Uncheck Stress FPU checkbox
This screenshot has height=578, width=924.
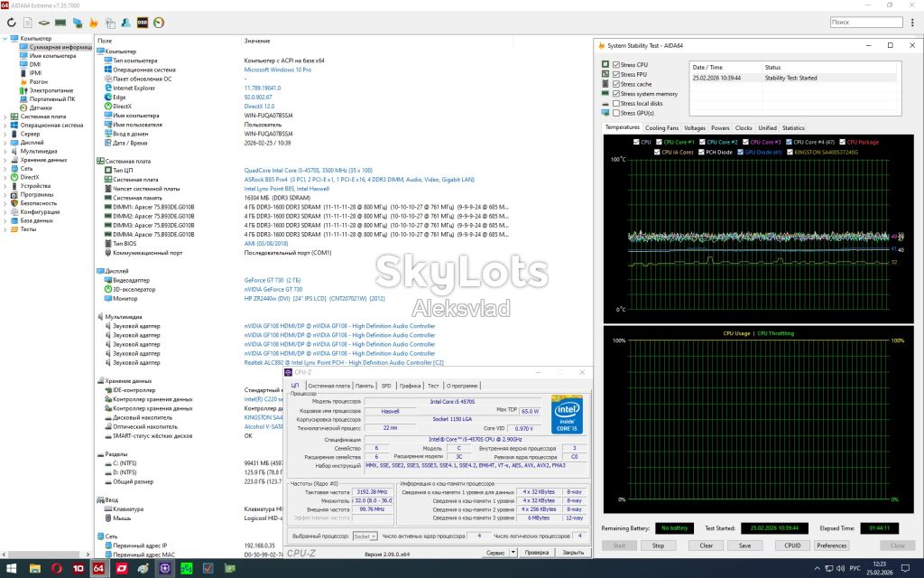point(616,74)
